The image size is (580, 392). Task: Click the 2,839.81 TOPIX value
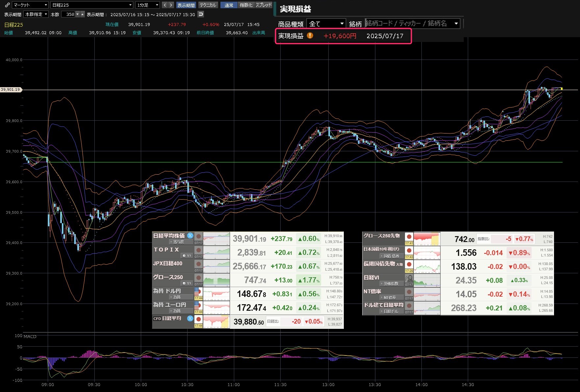(x=252, y=252)
